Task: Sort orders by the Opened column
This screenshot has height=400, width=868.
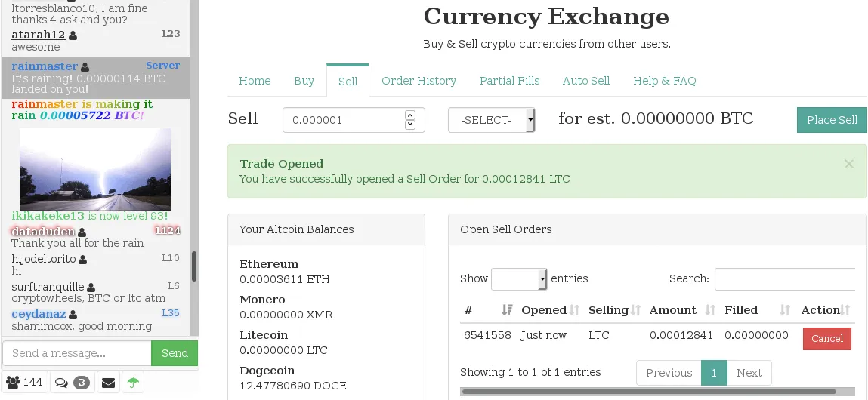Action: click(x=574, y=310)
